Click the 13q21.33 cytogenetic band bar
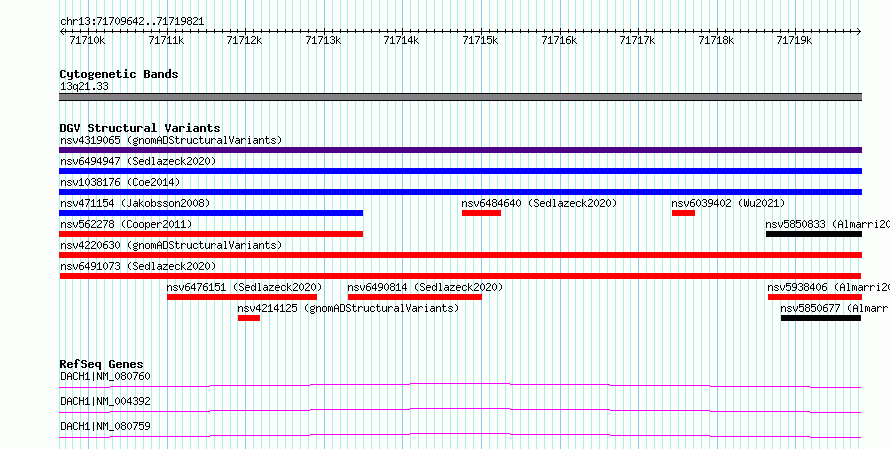 click(x=460, y=97)
